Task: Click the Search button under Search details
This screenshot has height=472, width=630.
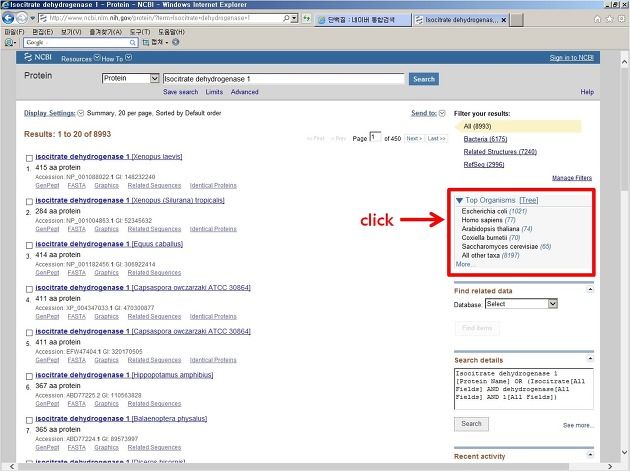Action: point(471,424)
